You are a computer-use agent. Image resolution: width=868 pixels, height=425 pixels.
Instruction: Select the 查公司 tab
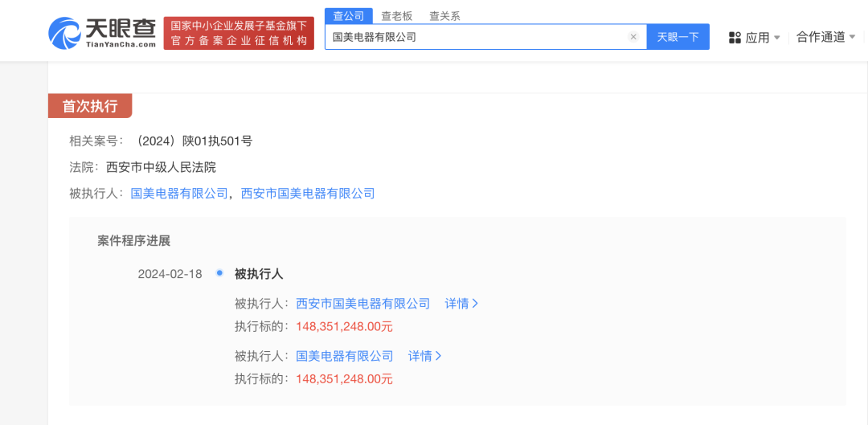pos(349,16)
